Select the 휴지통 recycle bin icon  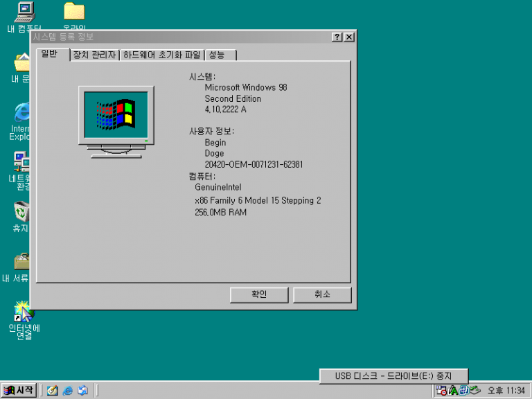[21, 216]
